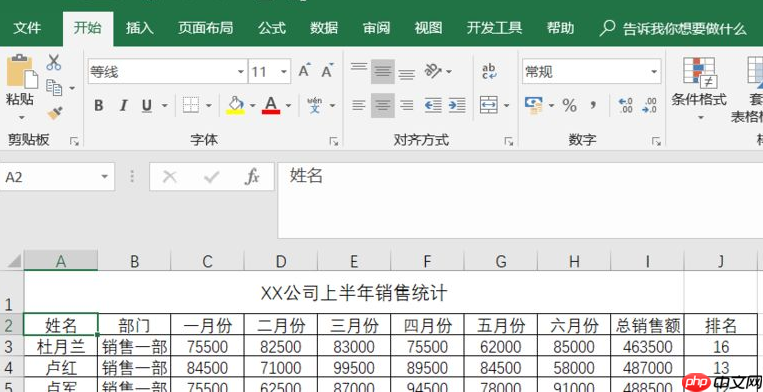The height and width of the screenshot is (392, 763).
Task: Align text left
Action: tap(359, 105)
